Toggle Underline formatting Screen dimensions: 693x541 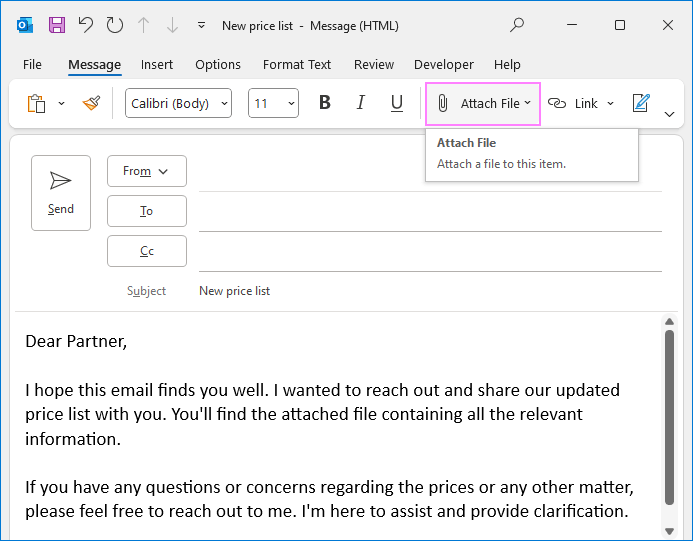coord(397,103)
